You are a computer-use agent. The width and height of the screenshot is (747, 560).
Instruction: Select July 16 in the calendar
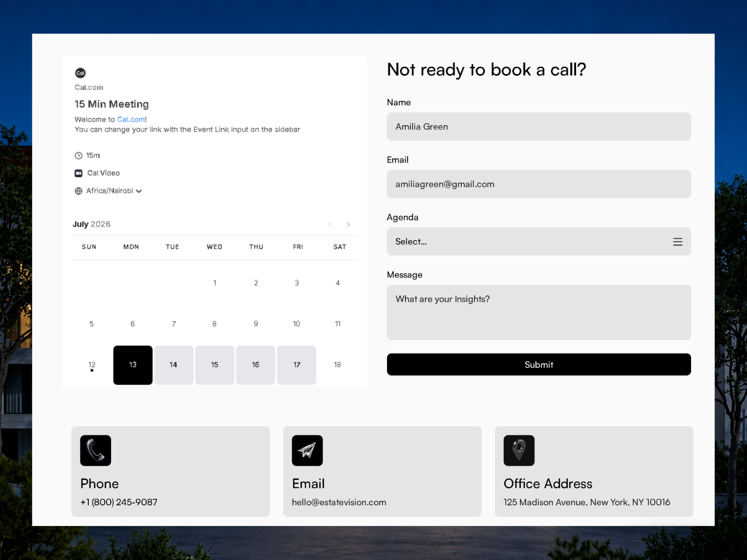pyautogui.click(x=255, y=365)
